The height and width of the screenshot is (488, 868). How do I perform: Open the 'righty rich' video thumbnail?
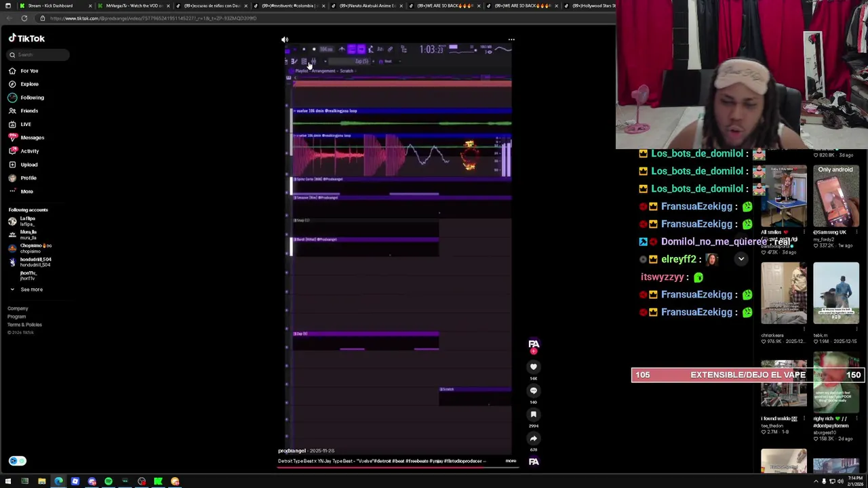(x=836, y=384)
